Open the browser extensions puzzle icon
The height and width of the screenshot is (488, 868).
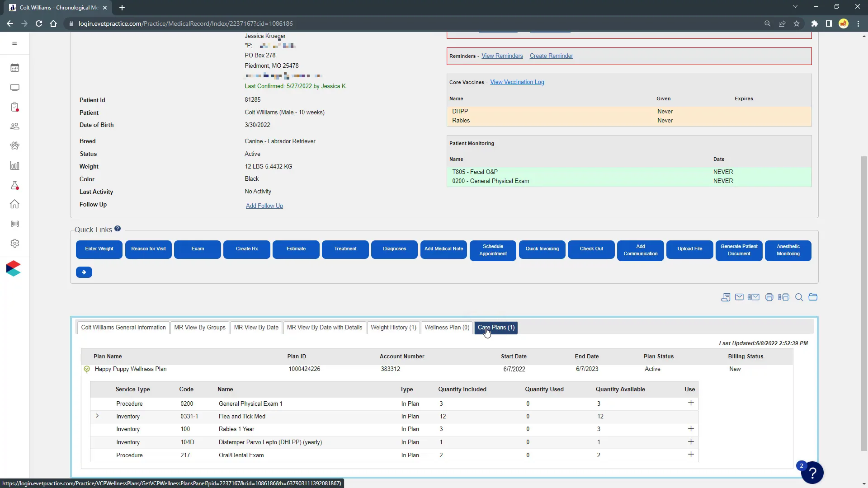click(814, 23)
